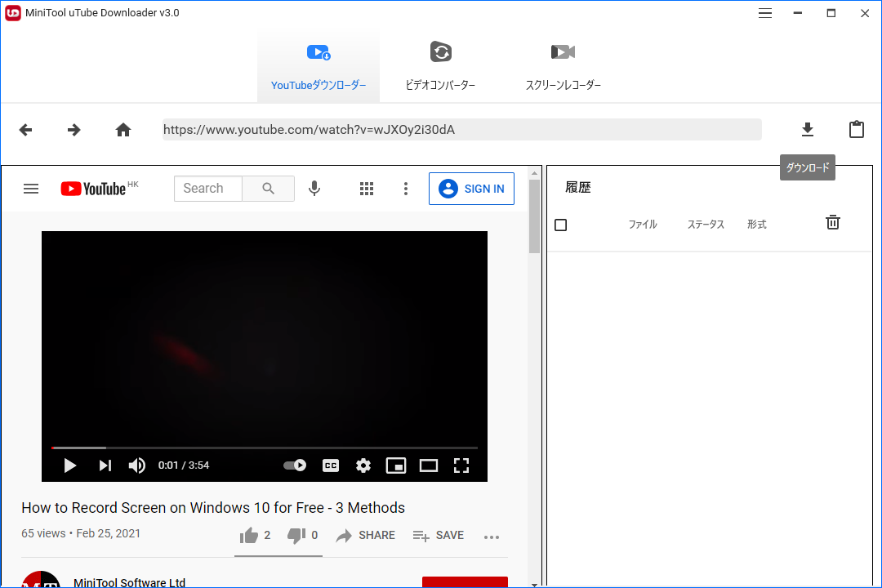Switch to theater mode

(429, 465)
